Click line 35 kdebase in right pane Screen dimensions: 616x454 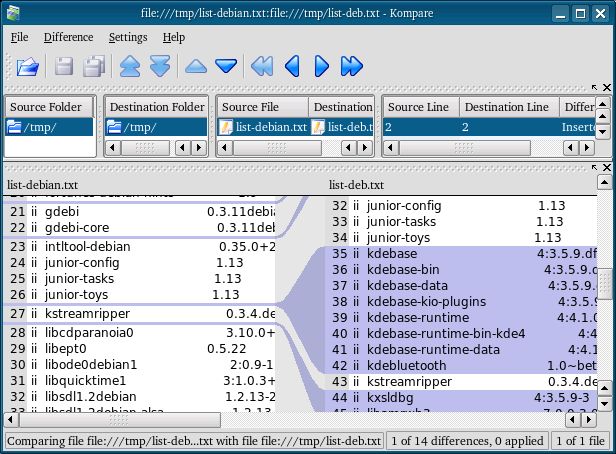click(460, 254)
